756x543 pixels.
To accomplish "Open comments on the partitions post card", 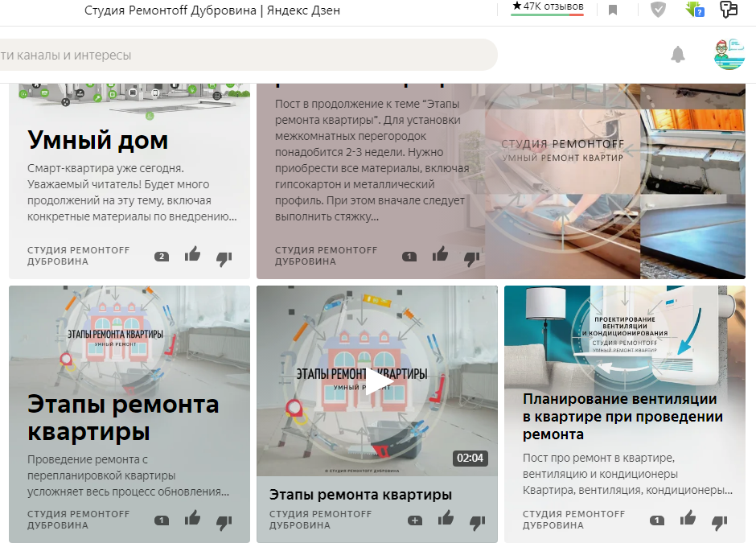I will pyautogui.click(x=409, y=257).
